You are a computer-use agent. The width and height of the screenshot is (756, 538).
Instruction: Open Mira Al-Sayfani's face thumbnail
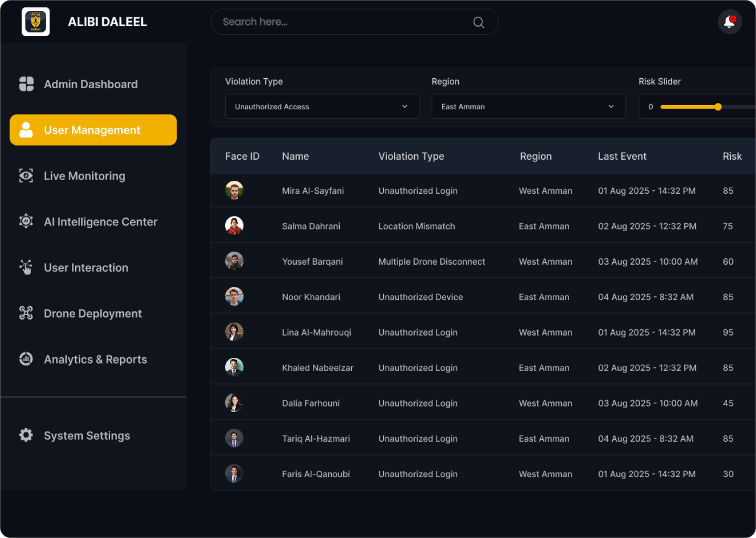[234, 190]
